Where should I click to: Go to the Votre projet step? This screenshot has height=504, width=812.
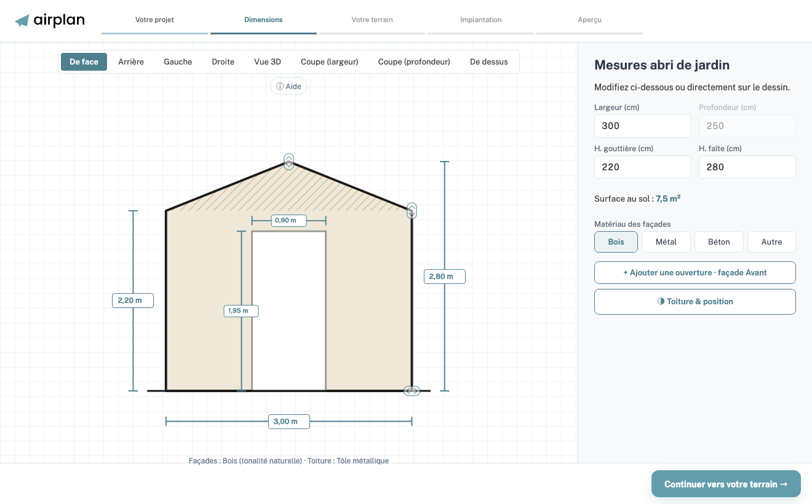point(154,20)
